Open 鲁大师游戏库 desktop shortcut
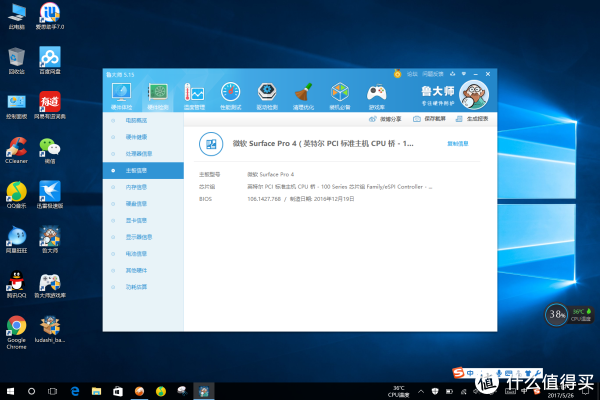This screenshot has height=400, width=600. (x=50, y=286)
